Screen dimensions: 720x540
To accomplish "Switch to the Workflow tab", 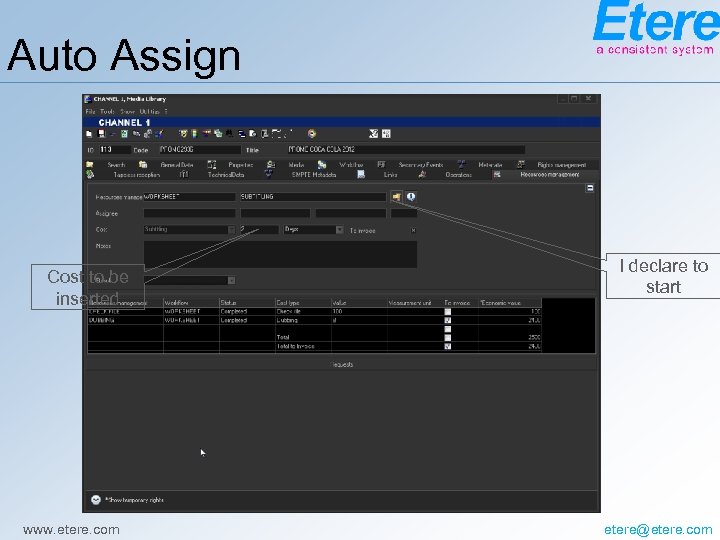I will tap(351, 165).
